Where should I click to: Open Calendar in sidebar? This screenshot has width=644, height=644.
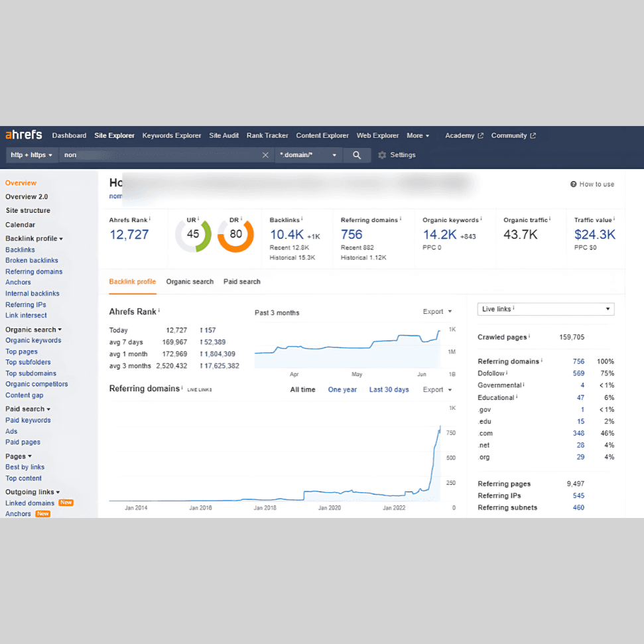click(x=20, y=225)
